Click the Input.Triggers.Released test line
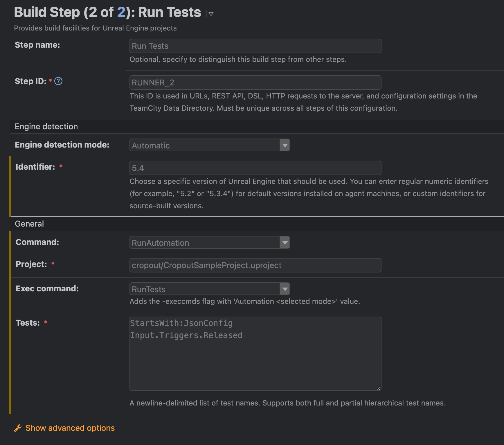Viewport: 504px width, 445px height. pyautogui.click(x=186, y=335)
